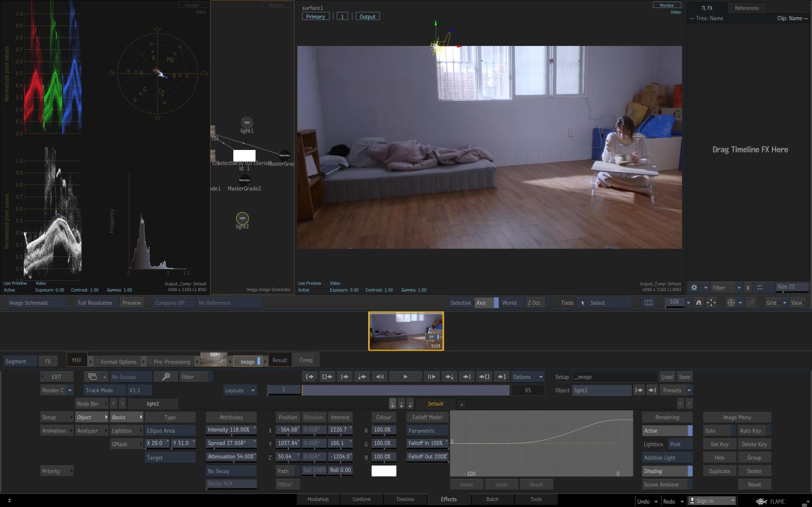Click the Intensity 118.00% slider field

point(231,430)
